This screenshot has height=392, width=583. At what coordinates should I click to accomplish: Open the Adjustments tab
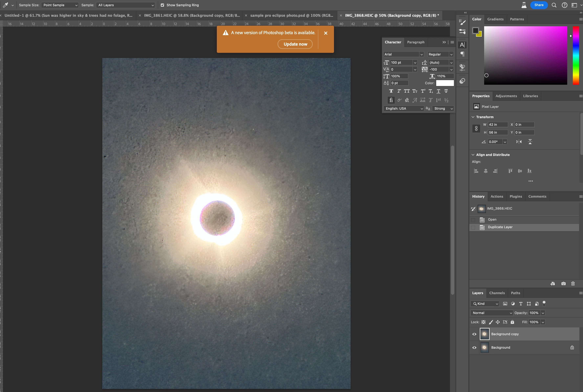506,96
